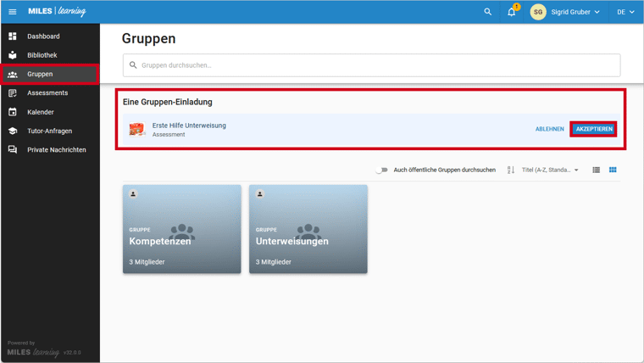644x363 pixels.
Task: Open Bibliothek from the sidebar
Action: (42, 55)
